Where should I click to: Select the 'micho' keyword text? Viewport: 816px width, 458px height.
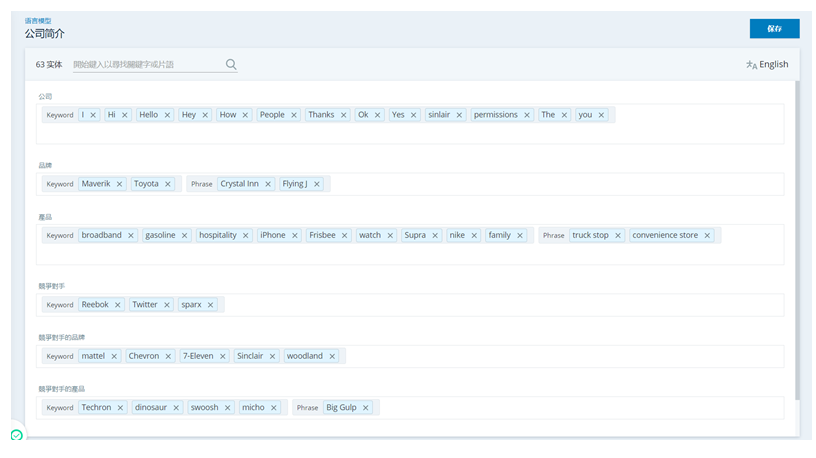[x=253, y=408]
